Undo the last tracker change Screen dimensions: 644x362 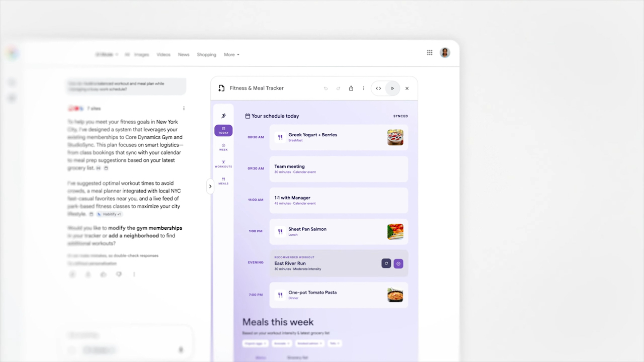(x=326, y=88)
